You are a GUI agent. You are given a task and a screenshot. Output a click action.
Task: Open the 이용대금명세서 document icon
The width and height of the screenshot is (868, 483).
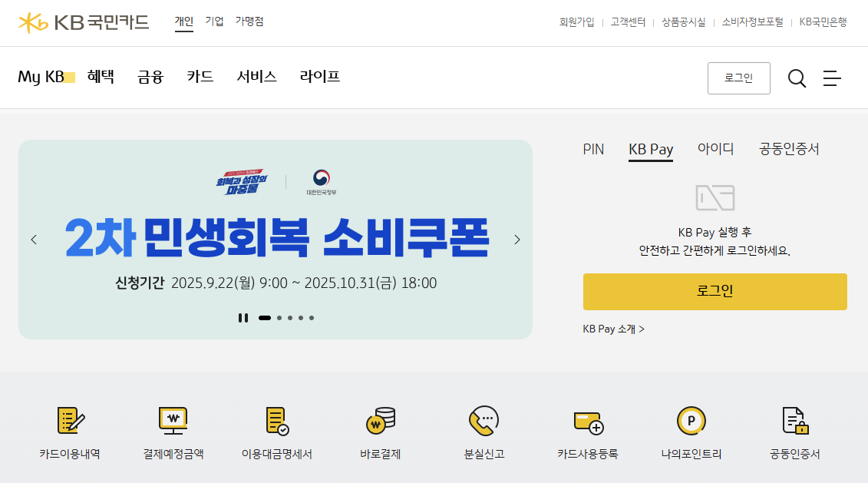coord(277,420)
